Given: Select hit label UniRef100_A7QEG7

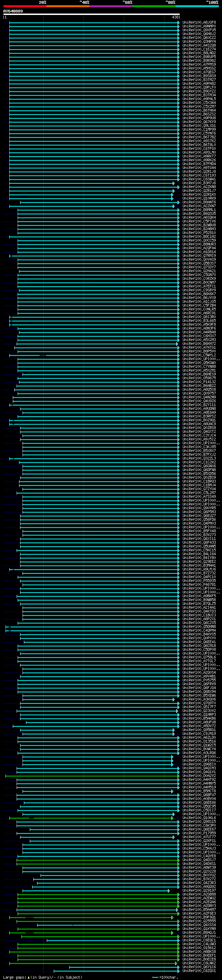Looking at the screenshot, I should coord(199,72).
